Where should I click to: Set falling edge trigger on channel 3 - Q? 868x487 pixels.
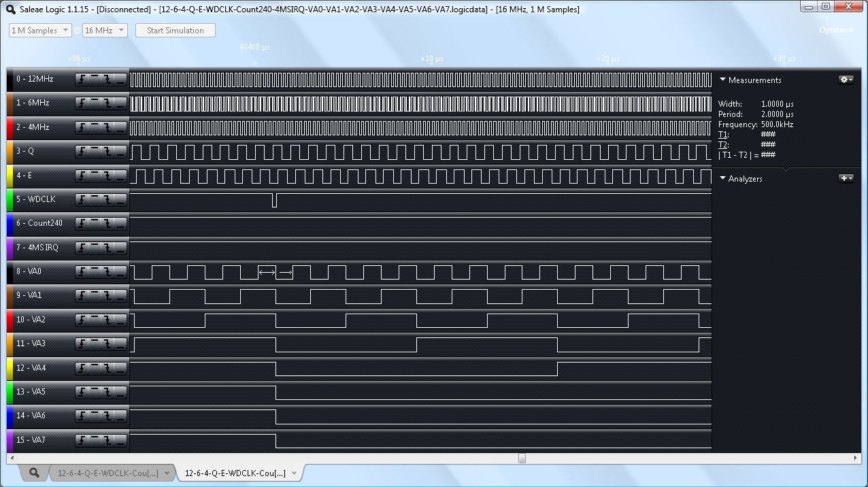107,151
